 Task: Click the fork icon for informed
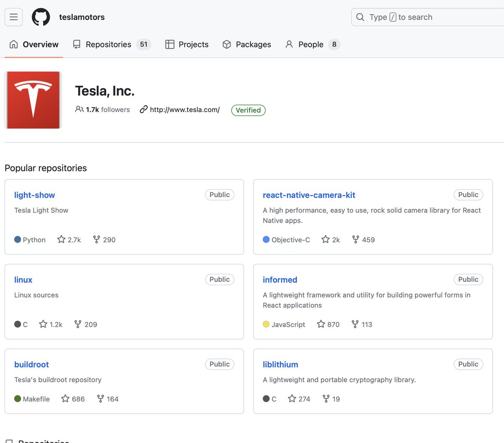[x=355, y=324]
